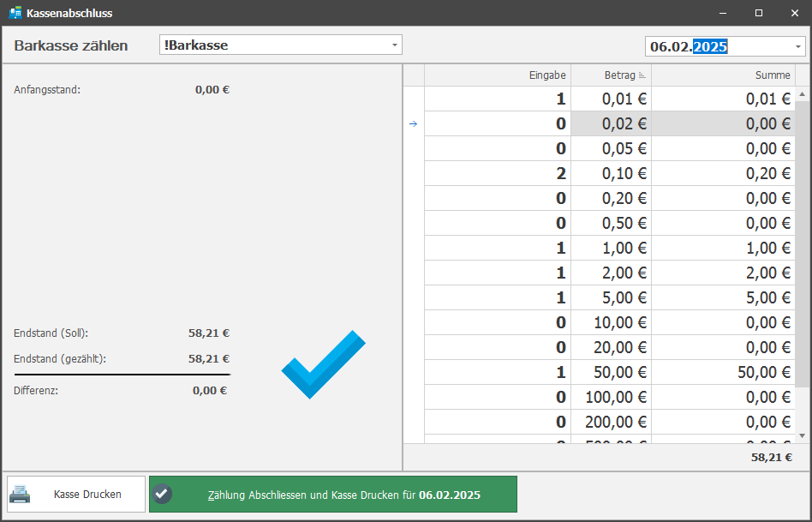Click the Betrag cell 10,00 €
This screenshot has height=522, width=812.
pyautogui.click(x=611, y=323)
